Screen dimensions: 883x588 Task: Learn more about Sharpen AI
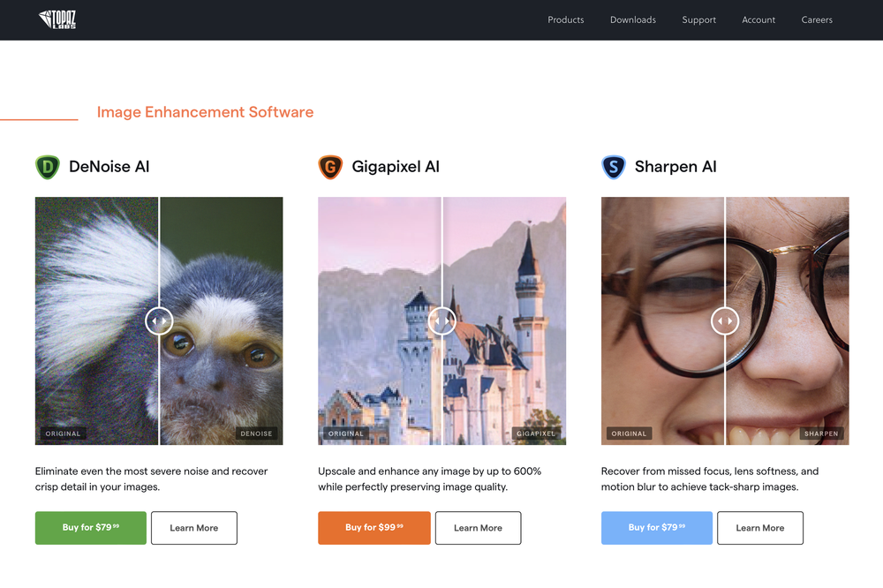tap(760, 528)
